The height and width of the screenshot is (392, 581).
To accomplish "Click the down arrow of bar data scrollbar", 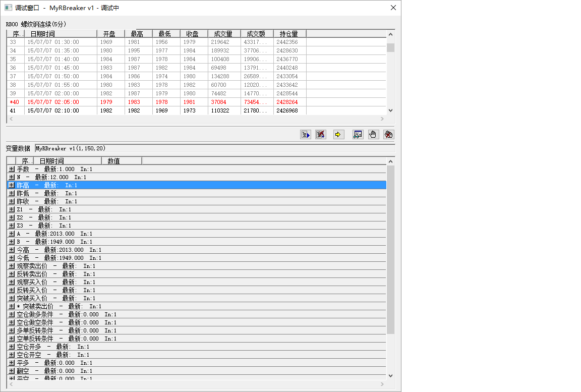I will 390,110.
